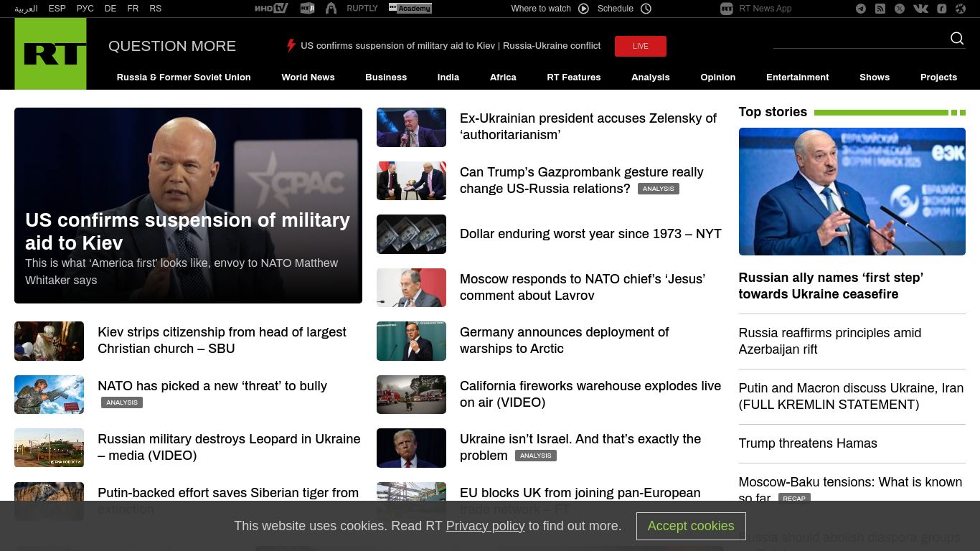Open thumbnail for Kiev strips citizenship story
980x551 pixels.
[x=49, y=341]
